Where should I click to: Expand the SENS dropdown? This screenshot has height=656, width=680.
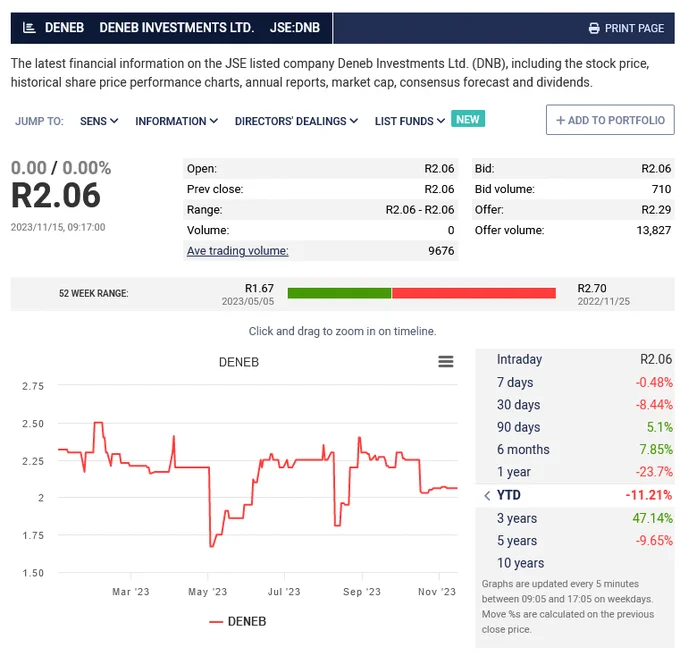99,121
